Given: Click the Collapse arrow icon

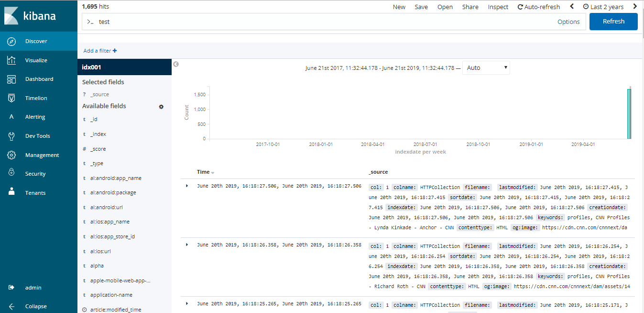Looking at the screenshot, I should coord(12,306).
